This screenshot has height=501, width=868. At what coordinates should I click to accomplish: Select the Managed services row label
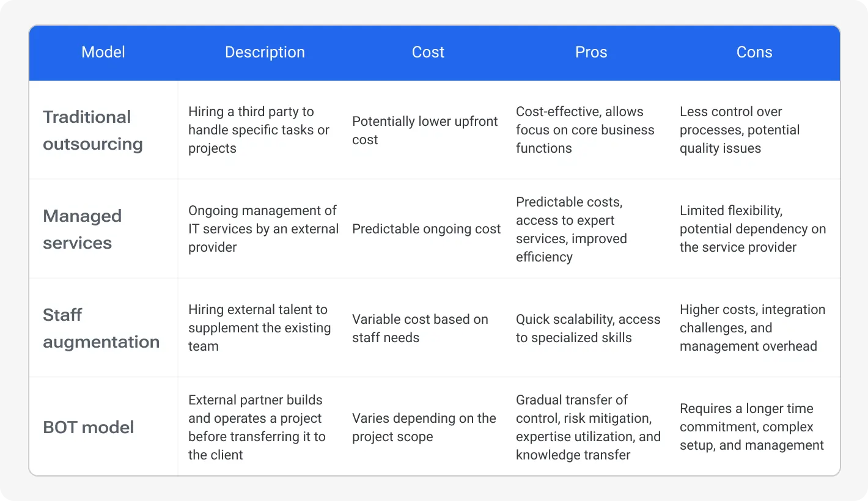[x=82, y=229]
